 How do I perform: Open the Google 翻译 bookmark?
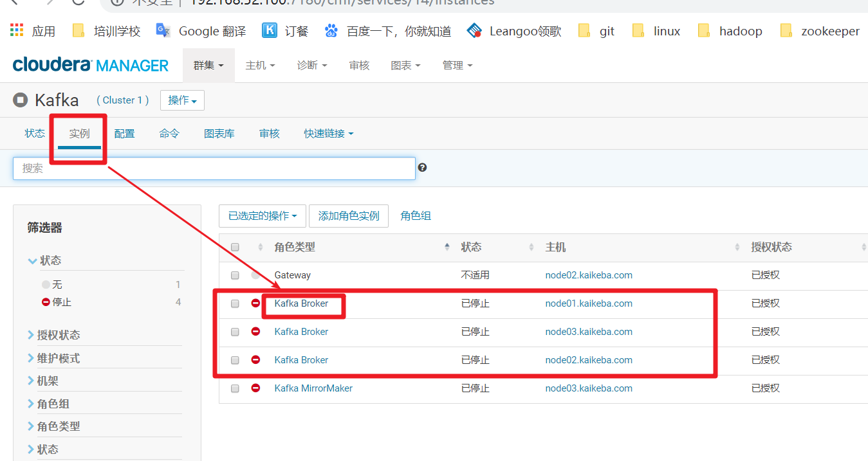201,31
